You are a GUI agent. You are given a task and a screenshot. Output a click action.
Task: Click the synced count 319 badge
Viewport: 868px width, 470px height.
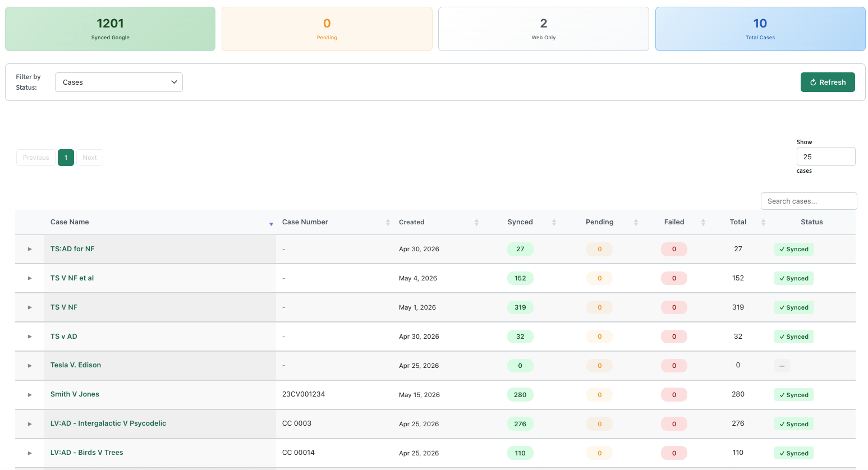520,307
